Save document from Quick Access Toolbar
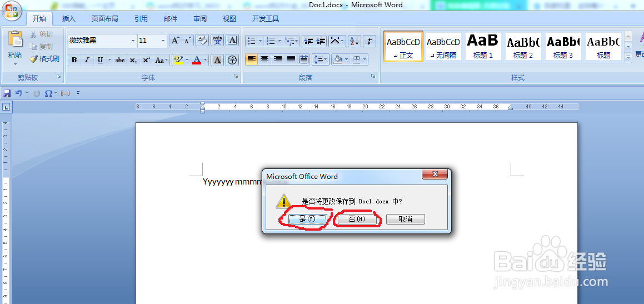Viewport: 644px width, 304px height. click(7, 93)
